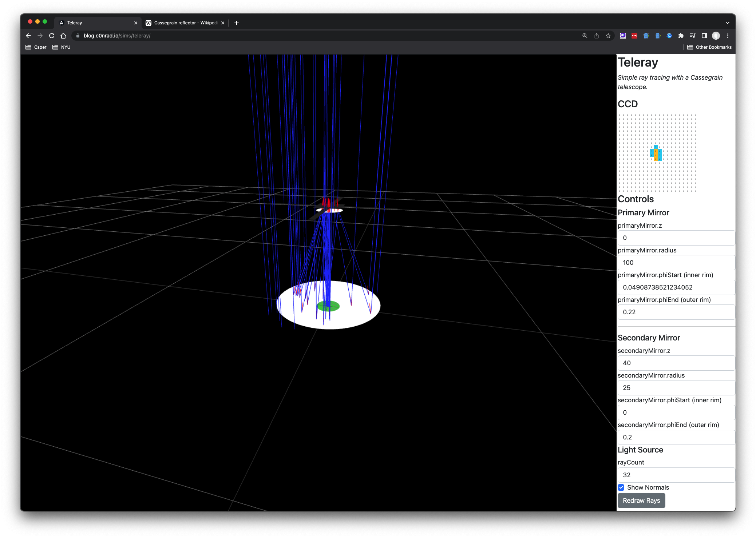756x538 pixels.
Task: Open the Other Bookmarks folder
Action: [x=709, y=47]
